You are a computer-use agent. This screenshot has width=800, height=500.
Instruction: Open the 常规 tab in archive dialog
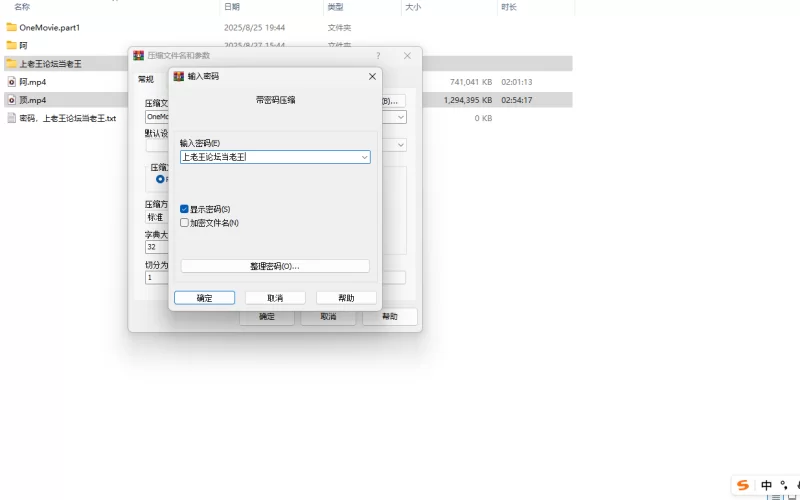point(146,79)
